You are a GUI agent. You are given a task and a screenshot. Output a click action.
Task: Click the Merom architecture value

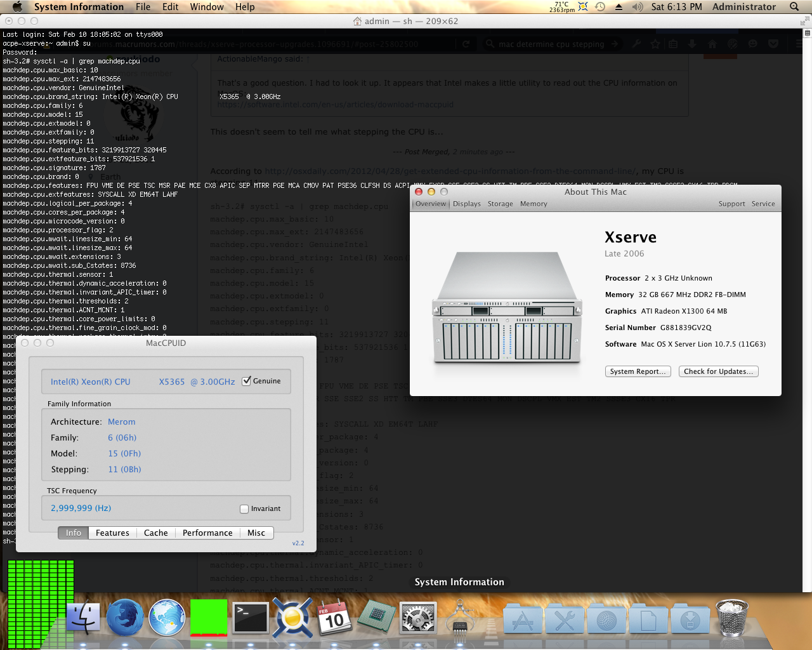click(x=121, y=421)
